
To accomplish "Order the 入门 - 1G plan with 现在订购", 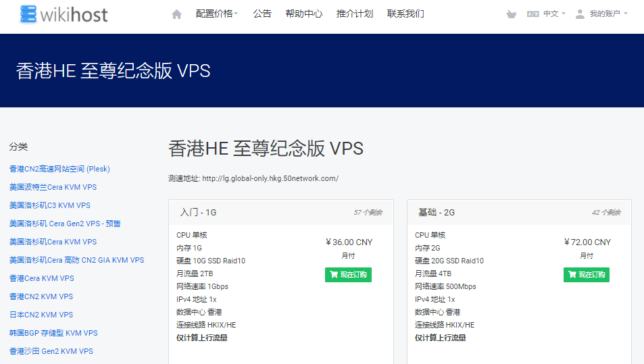I will coord(348,275).
